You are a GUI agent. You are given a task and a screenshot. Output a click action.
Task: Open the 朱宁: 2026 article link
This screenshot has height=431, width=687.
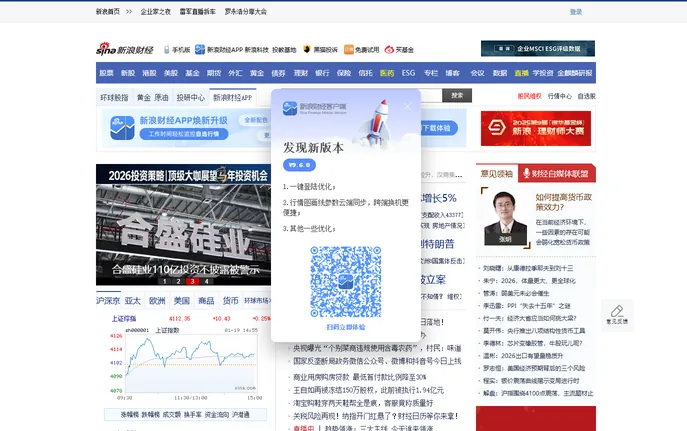pos(529,281)
